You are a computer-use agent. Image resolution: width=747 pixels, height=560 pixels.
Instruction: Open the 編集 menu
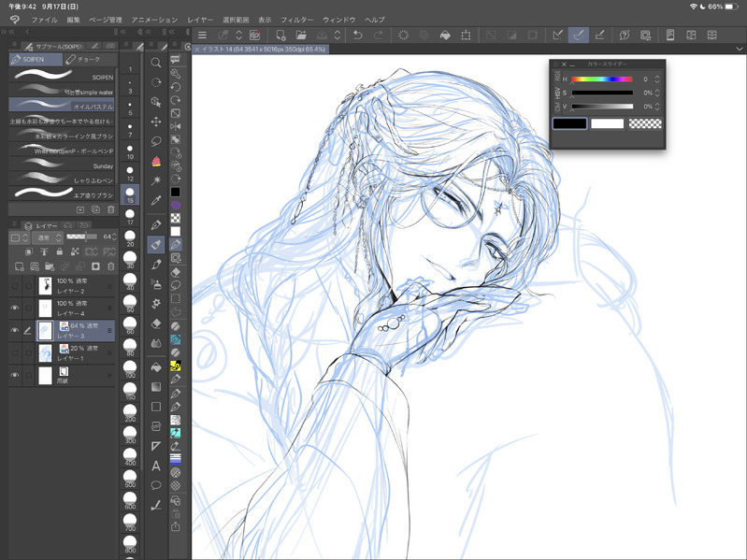point(73,20)
